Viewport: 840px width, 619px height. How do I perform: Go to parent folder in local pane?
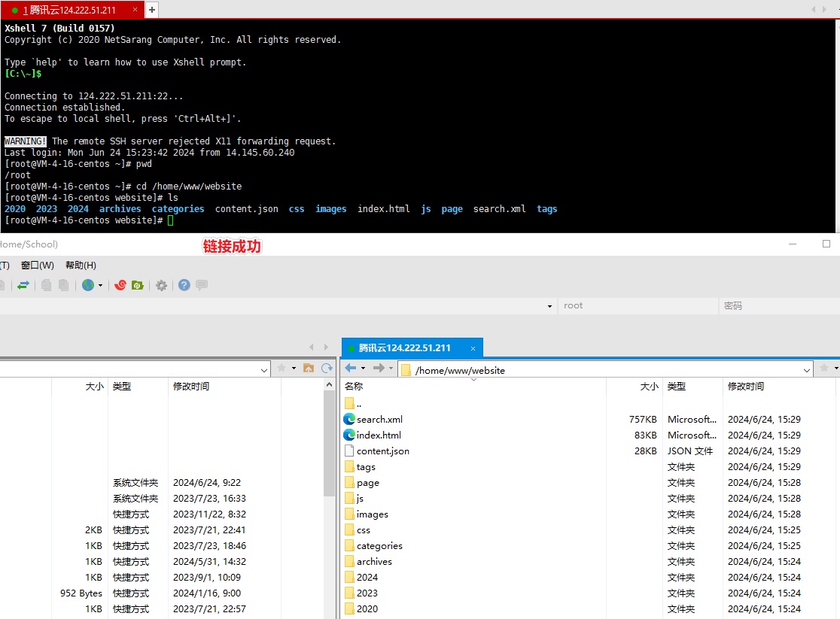(308, 368)
